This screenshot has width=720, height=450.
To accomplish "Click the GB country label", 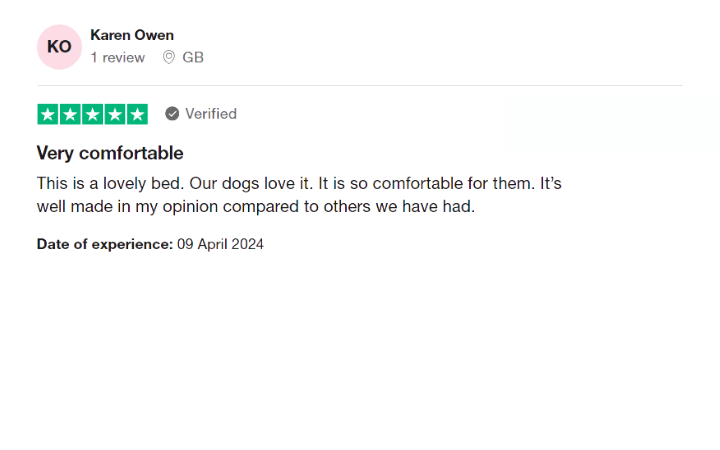I will tap(193, 57).
